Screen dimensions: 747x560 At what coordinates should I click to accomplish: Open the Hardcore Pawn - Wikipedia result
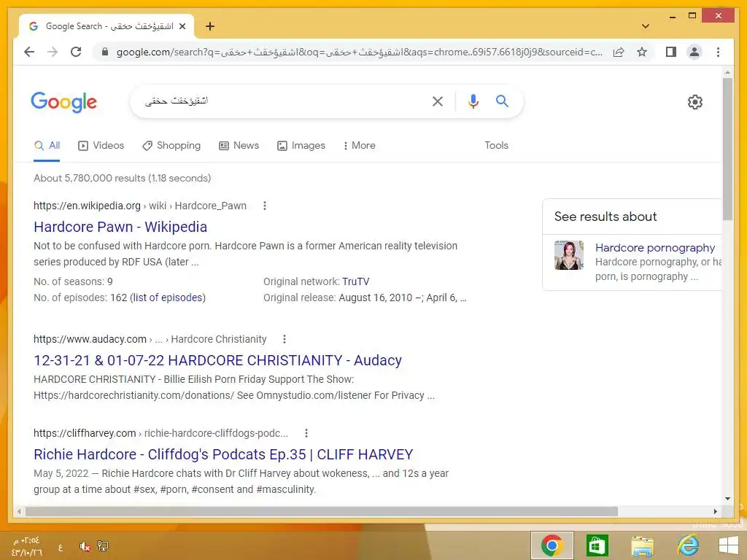click(120, 227)
